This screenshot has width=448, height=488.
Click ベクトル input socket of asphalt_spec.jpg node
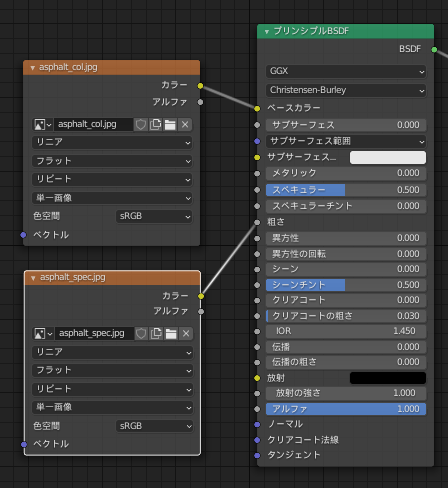(24, 444)
